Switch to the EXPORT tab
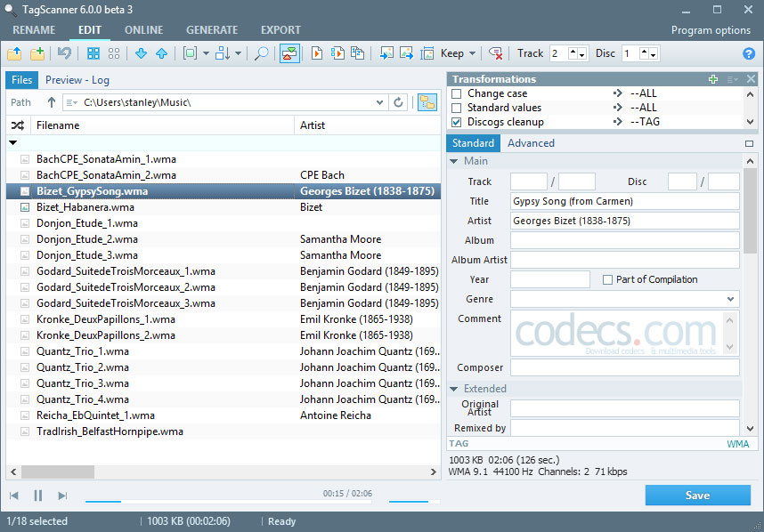Viewport: 764px width, 532px height. tap(280, 29)
